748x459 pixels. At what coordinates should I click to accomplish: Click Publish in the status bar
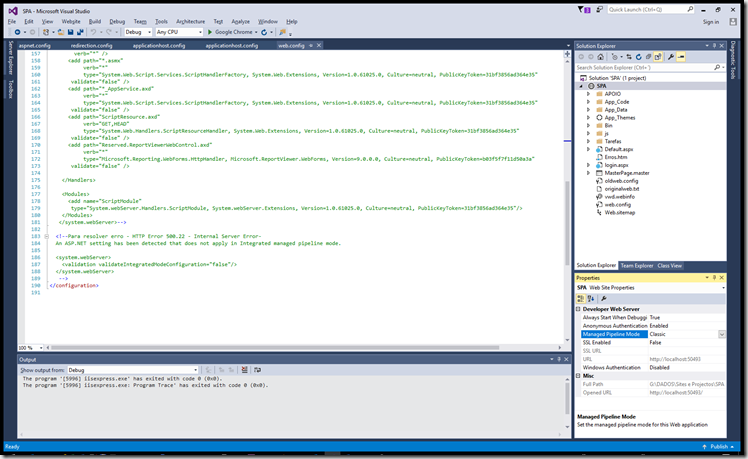pos(719,447)
